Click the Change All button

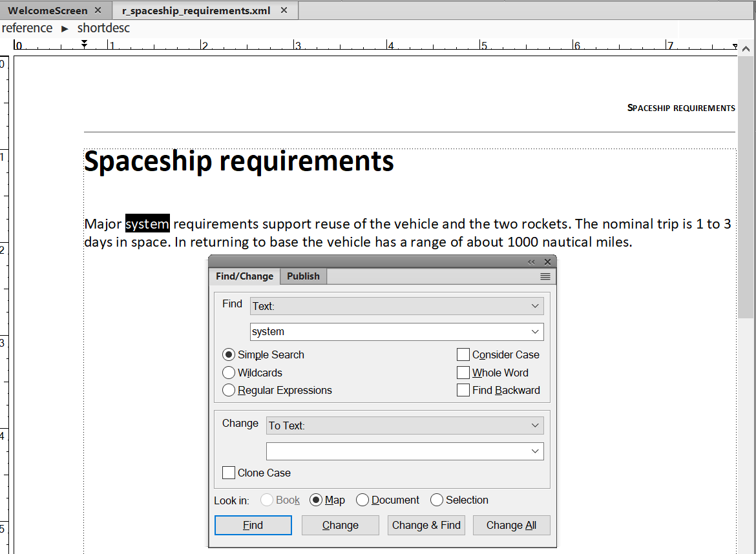[511, 525]
